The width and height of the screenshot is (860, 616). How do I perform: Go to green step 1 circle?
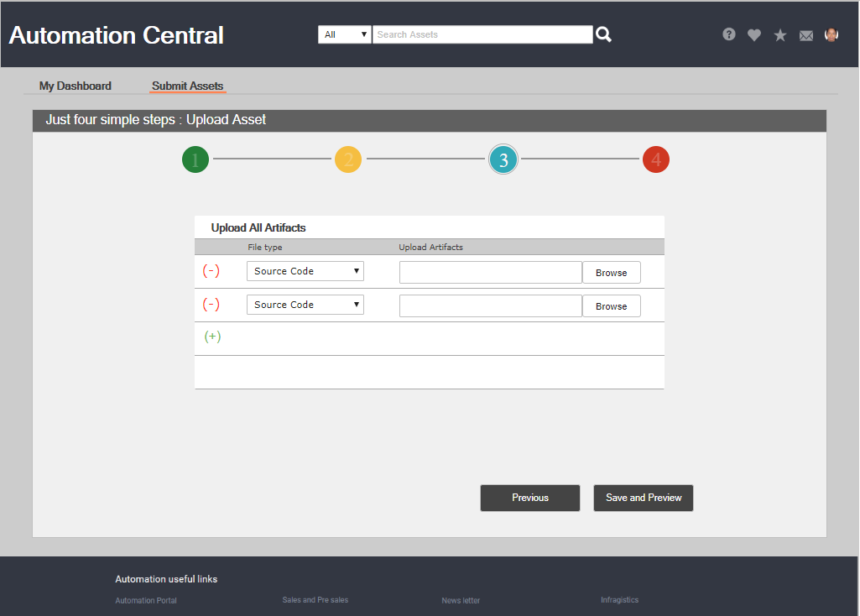[195, 159]
